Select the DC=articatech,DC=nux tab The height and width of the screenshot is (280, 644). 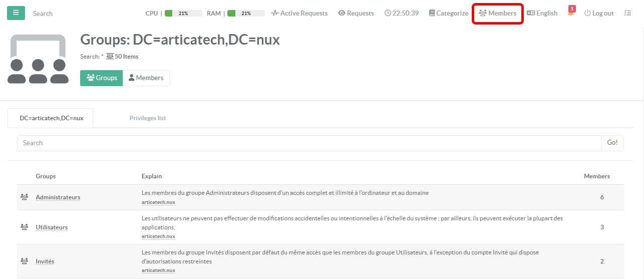click(x=51, y=118)
